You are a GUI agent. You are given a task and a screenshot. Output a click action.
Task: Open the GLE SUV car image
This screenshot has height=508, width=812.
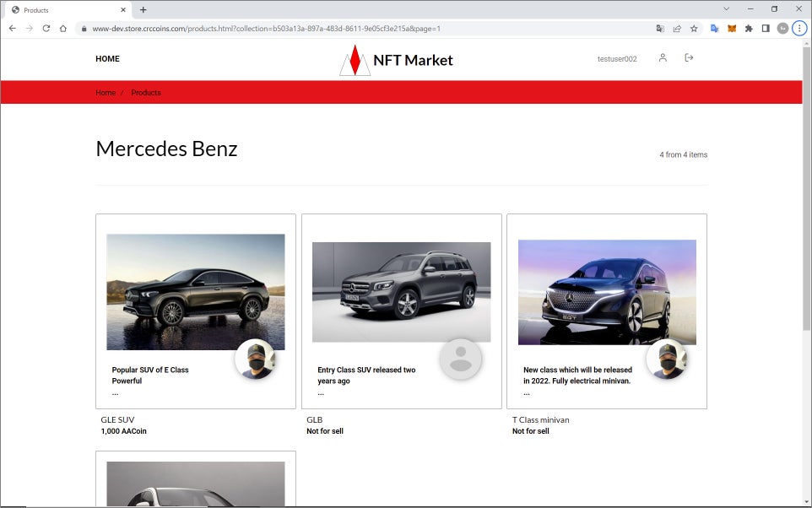click(195, 292)
